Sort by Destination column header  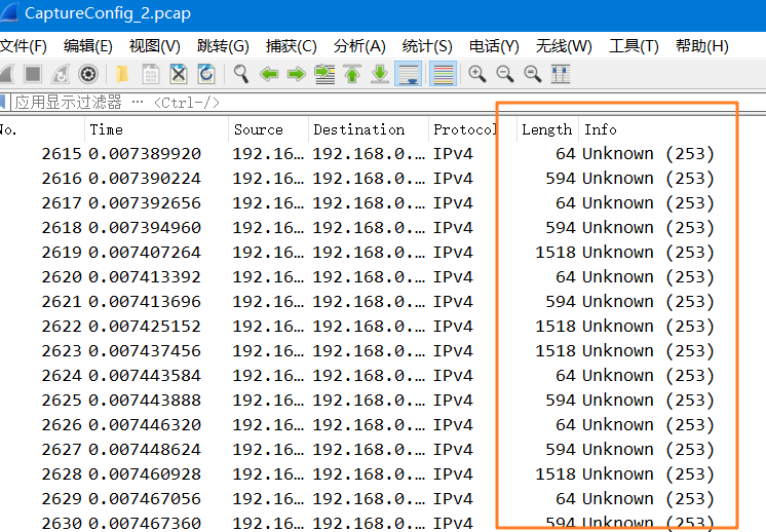(368, 130)
